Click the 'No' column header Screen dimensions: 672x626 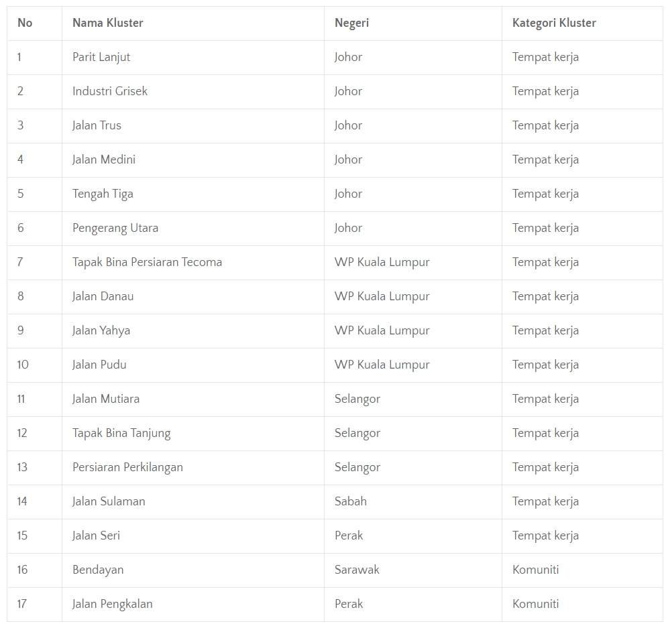tap(25, 23)
